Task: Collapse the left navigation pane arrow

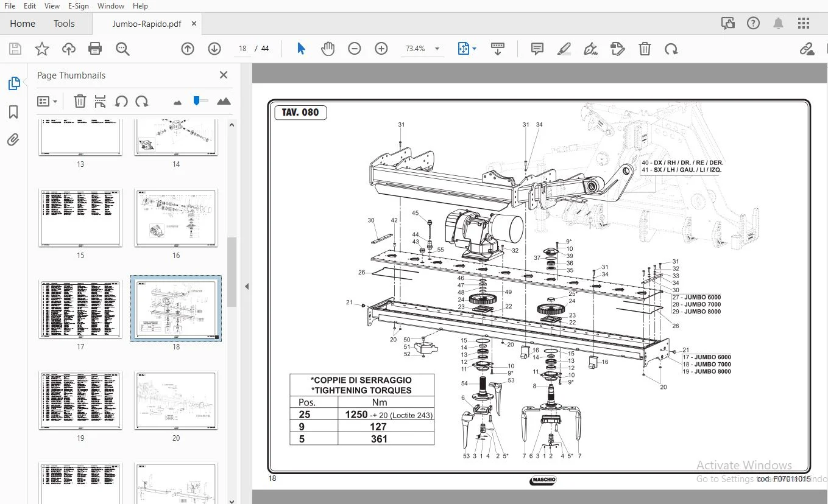Action: (x=247, y=286)
